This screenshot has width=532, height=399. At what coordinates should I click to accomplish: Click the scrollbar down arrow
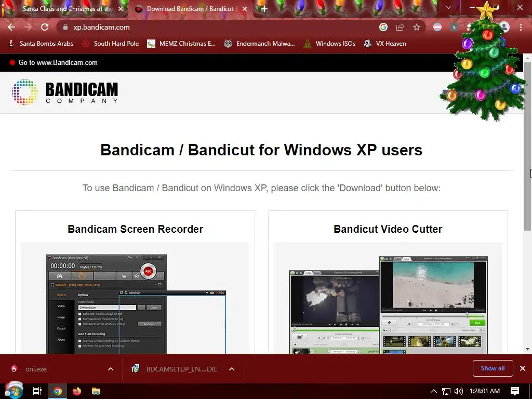528,349
